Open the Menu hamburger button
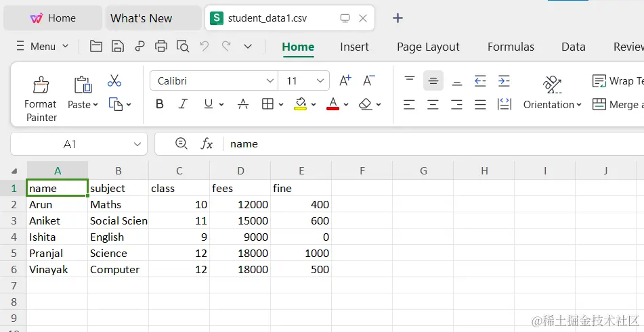Image resolution: width=644 pixels, height=332 pixels. (x=42, y=46)
